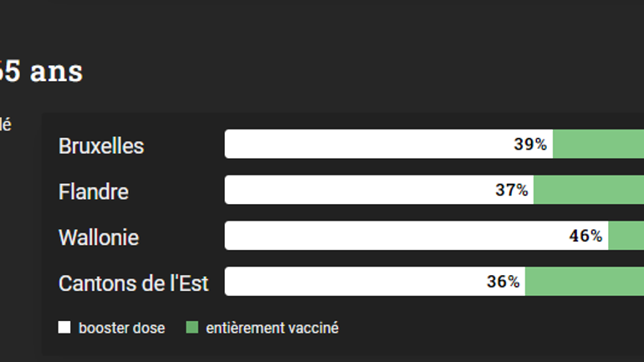Click the white booster segment of Wallonie bar
The height and width of the screenshot is (362, 644).
(x=393, y=237)
